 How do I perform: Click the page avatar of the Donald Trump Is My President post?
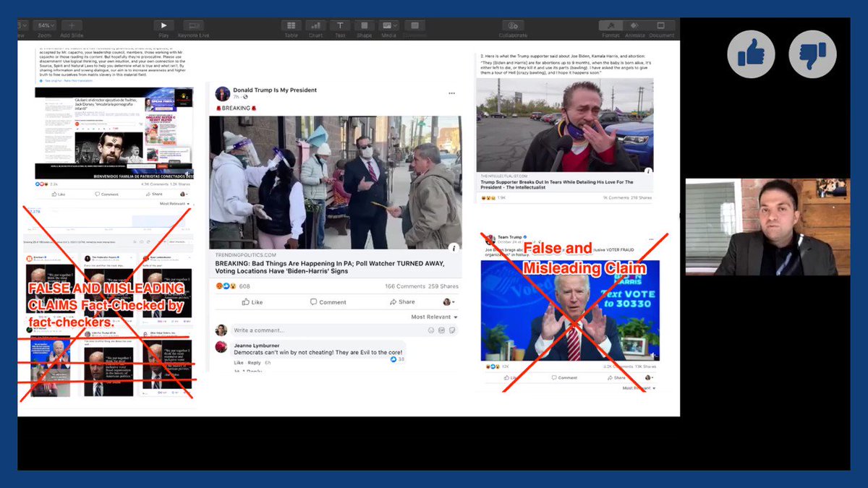click(x=223, y=93)
